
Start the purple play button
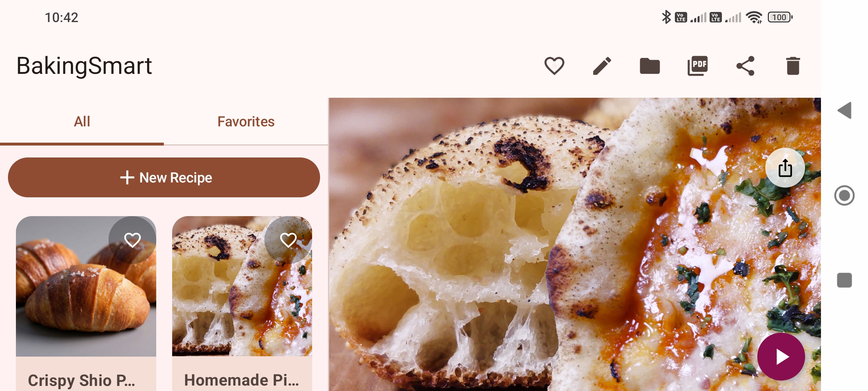click(x=781, y=357)
